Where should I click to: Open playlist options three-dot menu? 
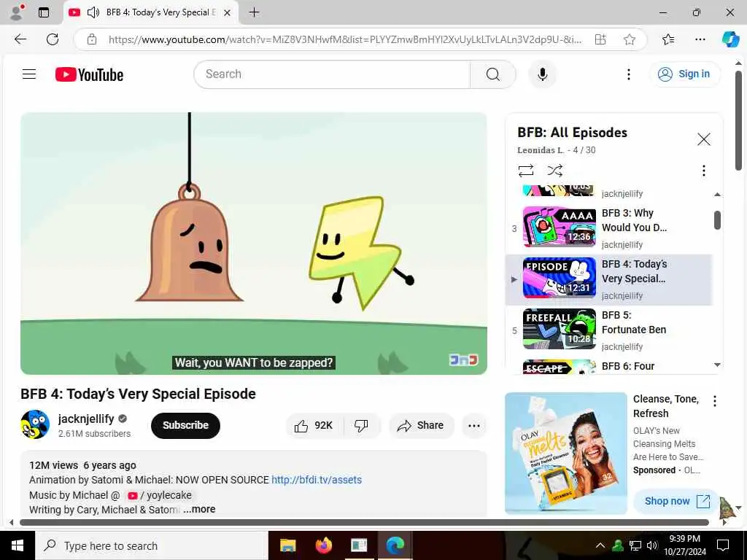tap(704, 171)
